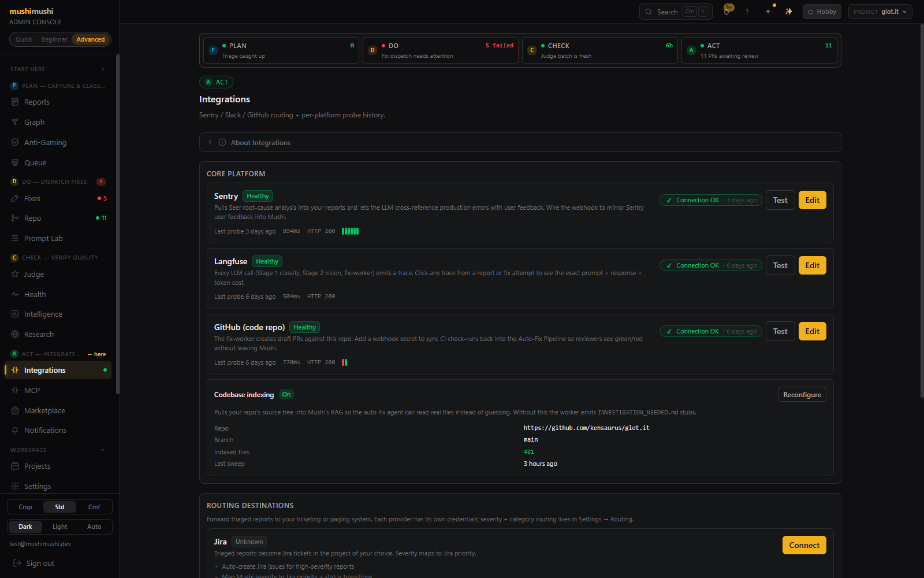Open the Settings gear icon
The height and width of the screenshot is (578, 924).
15,486
